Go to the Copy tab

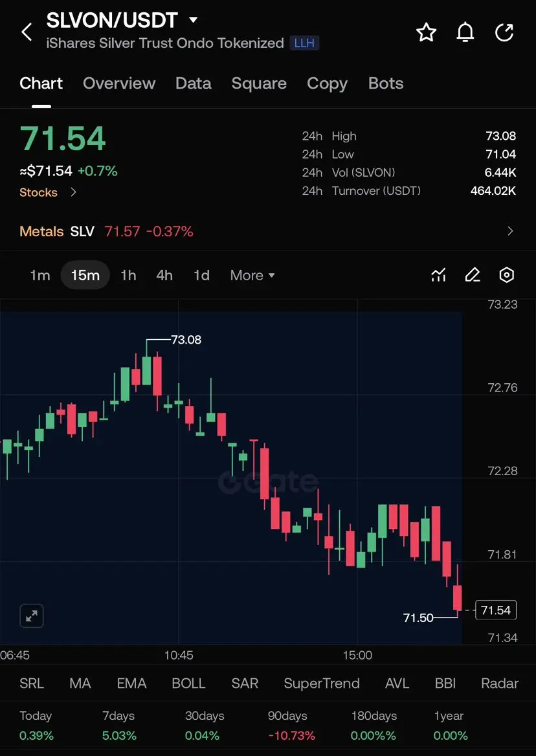coord(328,83)
